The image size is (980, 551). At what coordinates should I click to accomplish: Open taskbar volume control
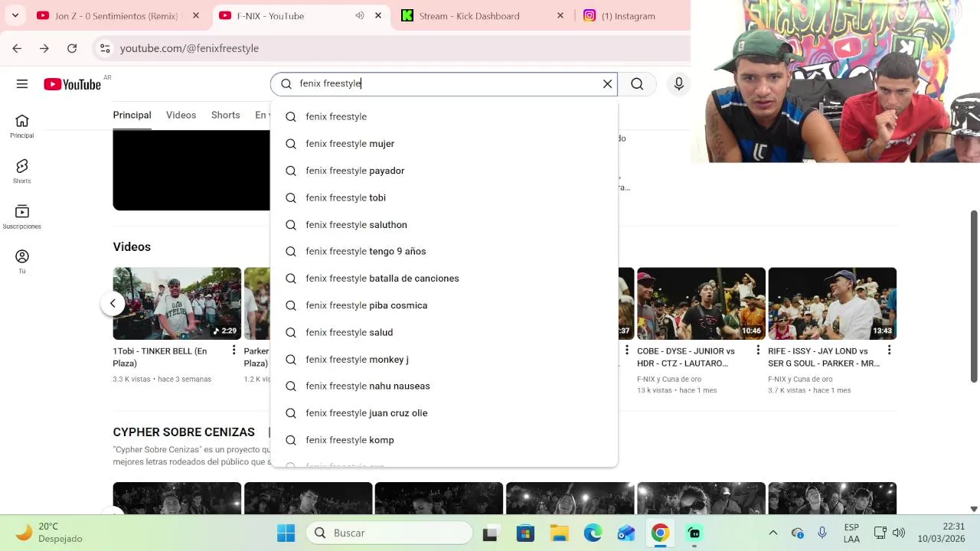click(899, 533)
